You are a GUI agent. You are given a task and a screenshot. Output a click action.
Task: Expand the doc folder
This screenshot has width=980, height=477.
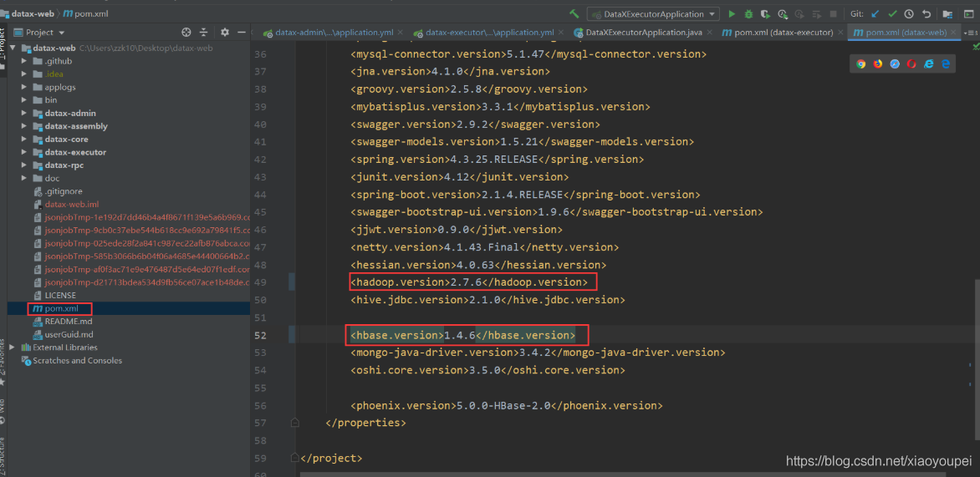coord(23,178)
